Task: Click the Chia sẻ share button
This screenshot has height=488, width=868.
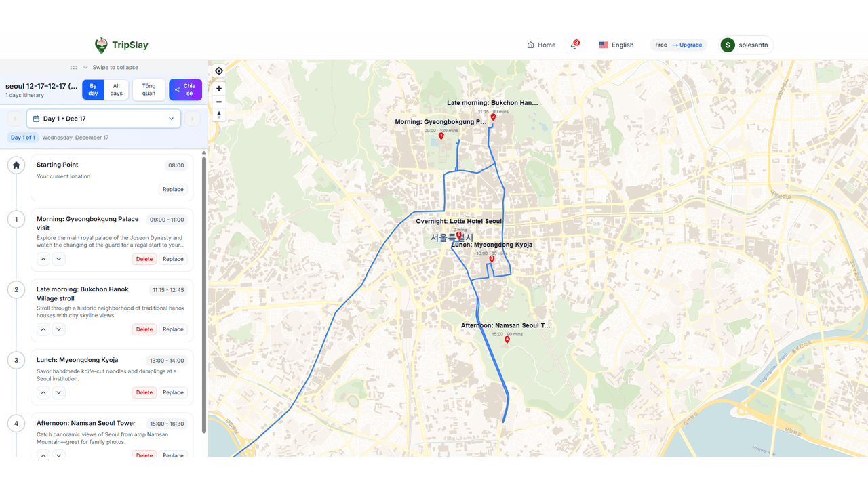Action: pyautogui.click(x=185, y=89)
